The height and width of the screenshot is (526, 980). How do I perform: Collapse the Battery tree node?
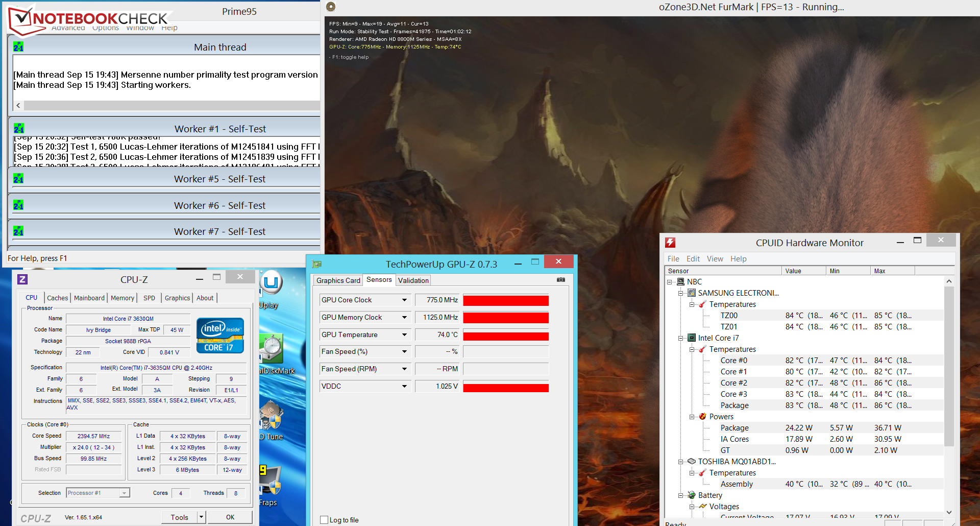pyautogui.click(x=681, y=495)
